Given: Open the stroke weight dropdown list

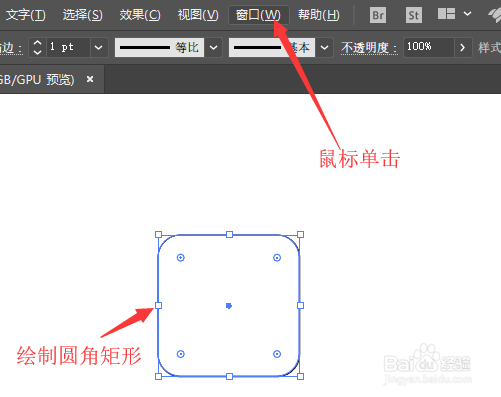Looking at the screenshot, I should point(99,48).
